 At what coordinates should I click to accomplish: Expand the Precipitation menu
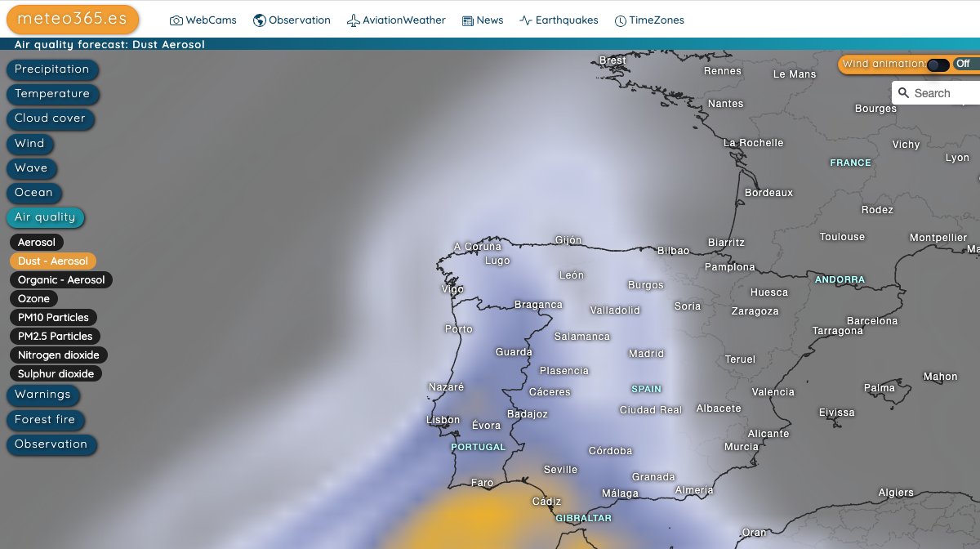pos(52,69)
